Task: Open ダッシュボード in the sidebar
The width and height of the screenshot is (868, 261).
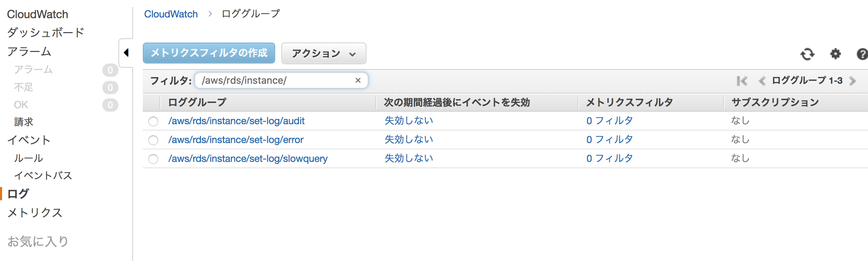Action: (x=46, y=32)
